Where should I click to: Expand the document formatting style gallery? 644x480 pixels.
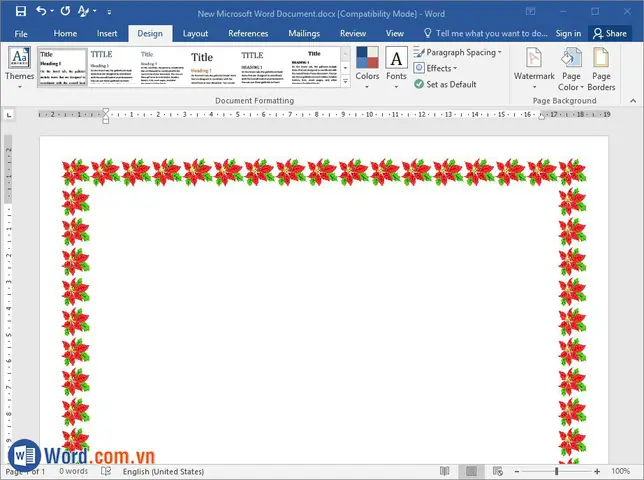pos(345,82)
